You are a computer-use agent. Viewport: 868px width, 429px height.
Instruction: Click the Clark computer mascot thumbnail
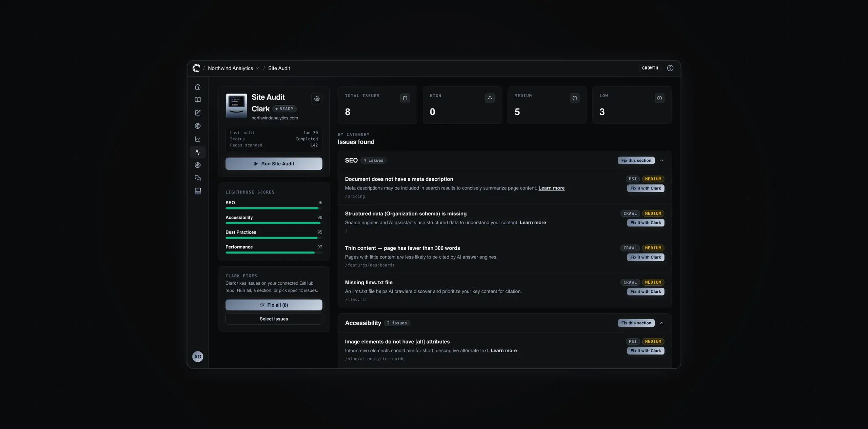[x=236, y=106]
